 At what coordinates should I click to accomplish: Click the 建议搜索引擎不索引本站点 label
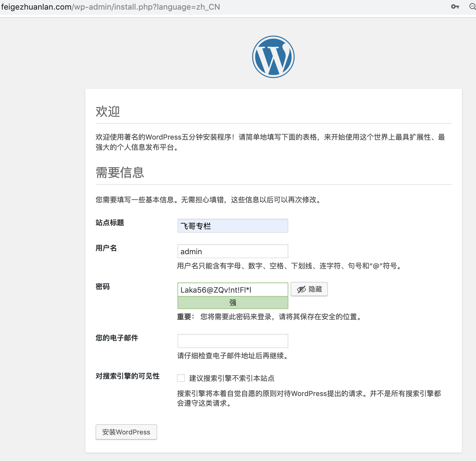click(x=231, y=379)
